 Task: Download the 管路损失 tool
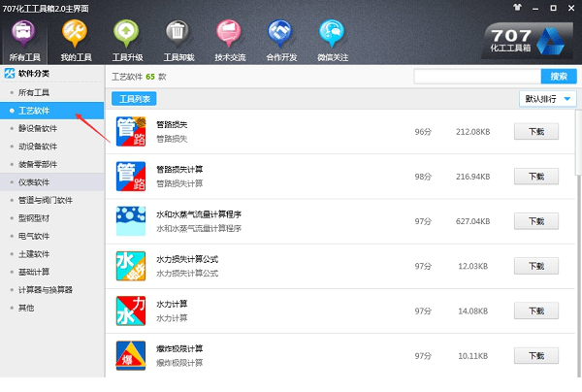535,132
